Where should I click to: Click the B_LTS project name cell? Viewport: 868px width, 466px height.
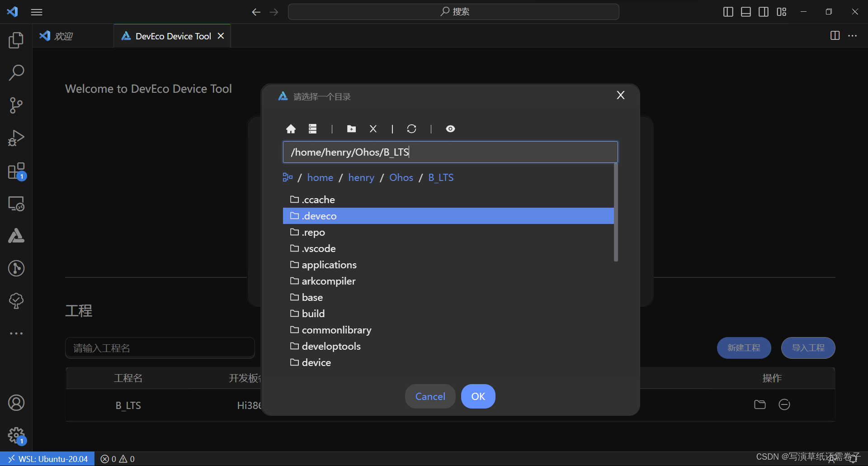click(x=128, y=405)
